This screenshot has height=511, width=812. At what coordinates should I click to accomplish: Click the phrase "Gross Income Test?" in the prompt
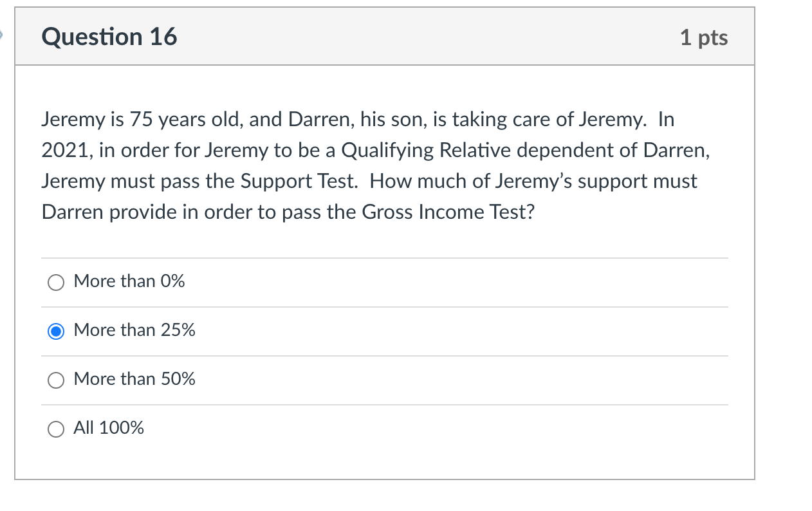[448, 212]
